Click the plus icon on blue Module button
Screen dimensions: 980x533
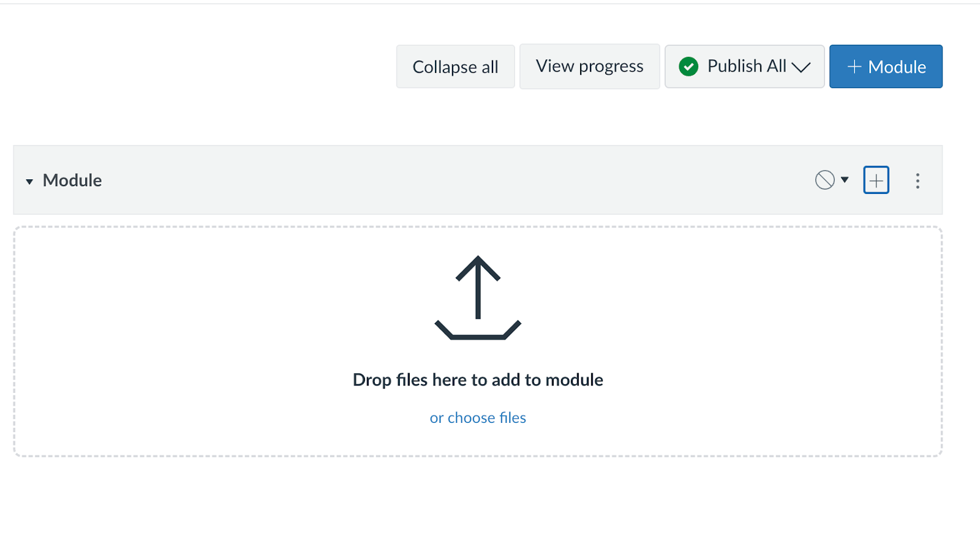[854, 67]
